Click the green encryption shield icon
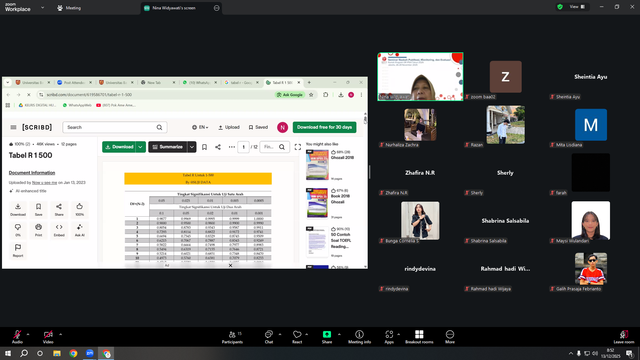The image size is (640, 360). point(560,7)
